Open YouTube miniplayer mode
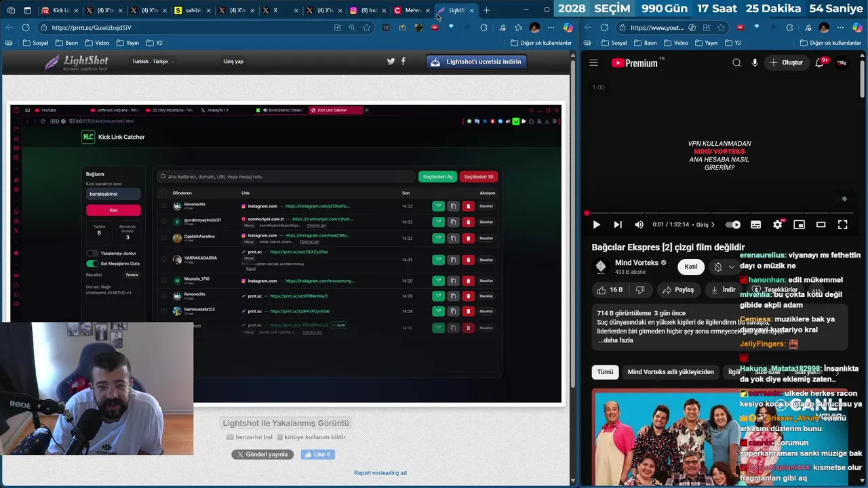The height and width of the screenshot is (488, 868). [x=800, y=224]
